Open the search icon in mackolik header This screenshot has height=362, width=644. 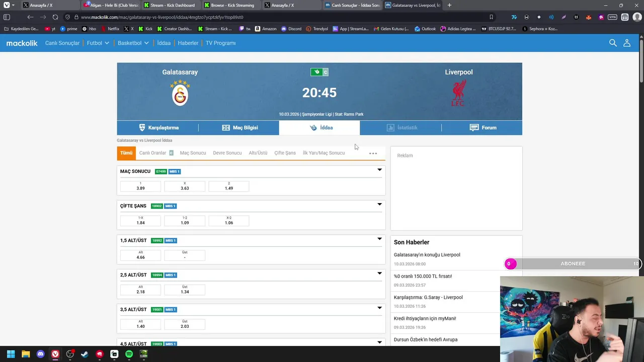coord(613,43)
